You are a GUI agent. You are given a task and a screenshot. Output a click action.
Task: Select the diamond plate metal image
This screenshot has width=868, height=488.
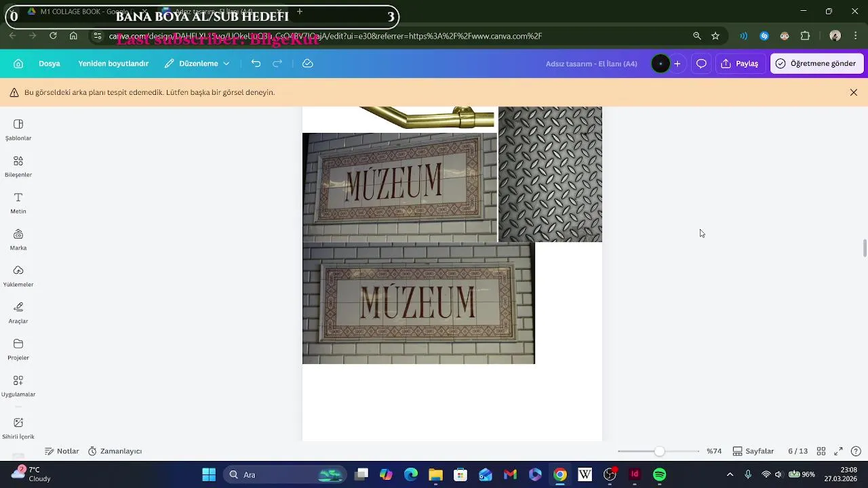550,174
